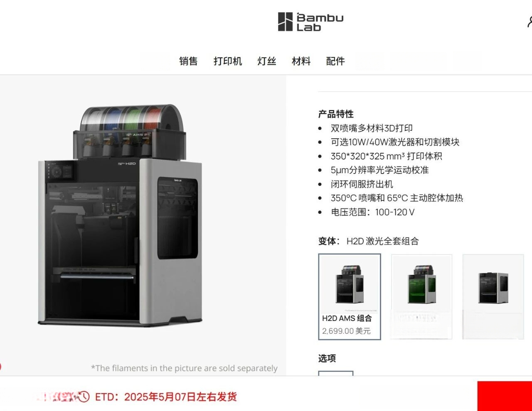Open the 材料 menu
This screenshot has height=411, width=532.
pyautogui.click(x=301, y=61)
